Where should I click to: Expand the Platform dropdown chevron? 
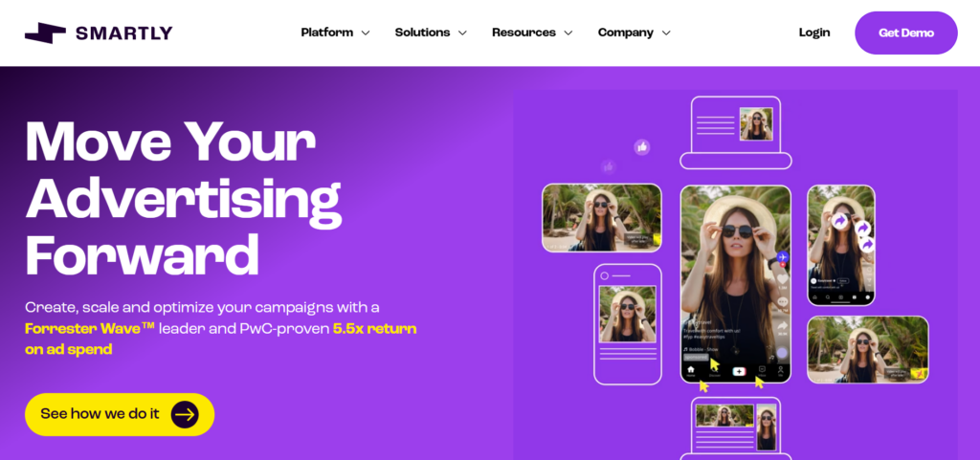366,33
